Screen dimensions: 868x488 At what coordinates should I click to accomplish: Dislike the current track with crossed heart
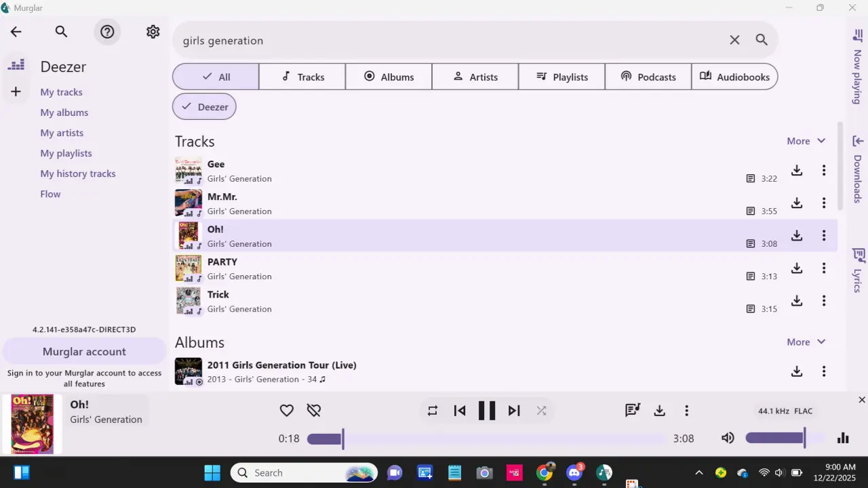(x=313, y=410)
